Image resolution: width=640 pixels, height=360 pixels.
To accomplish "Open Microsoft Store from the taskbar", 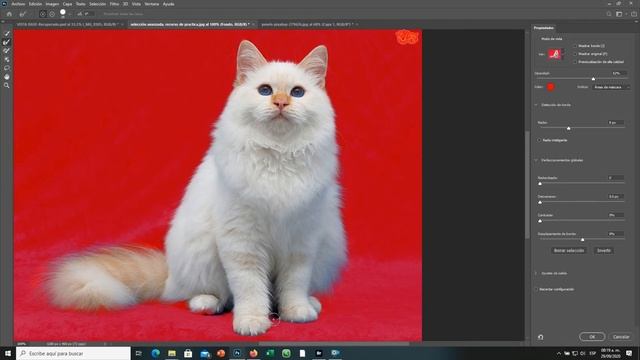I will [188, 353].
